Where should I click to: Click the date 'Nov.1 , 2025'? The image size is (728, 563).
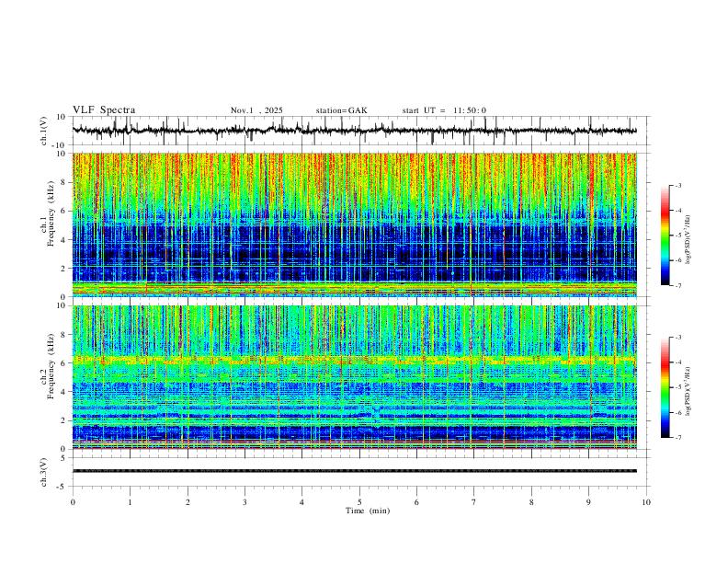point(256,110)
